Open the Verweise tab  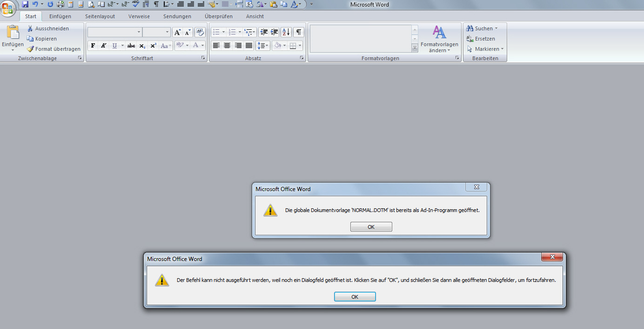139,16
